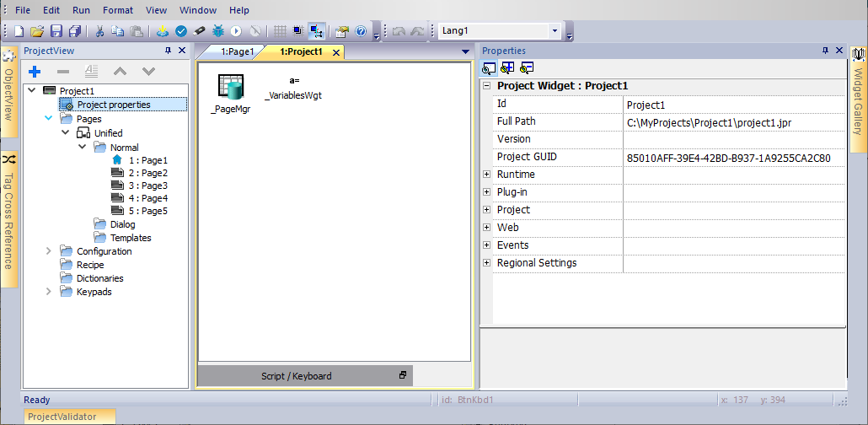Click the Cut scissors icon
The height and width of the screenshot is (425, 868).
[99, 31]
